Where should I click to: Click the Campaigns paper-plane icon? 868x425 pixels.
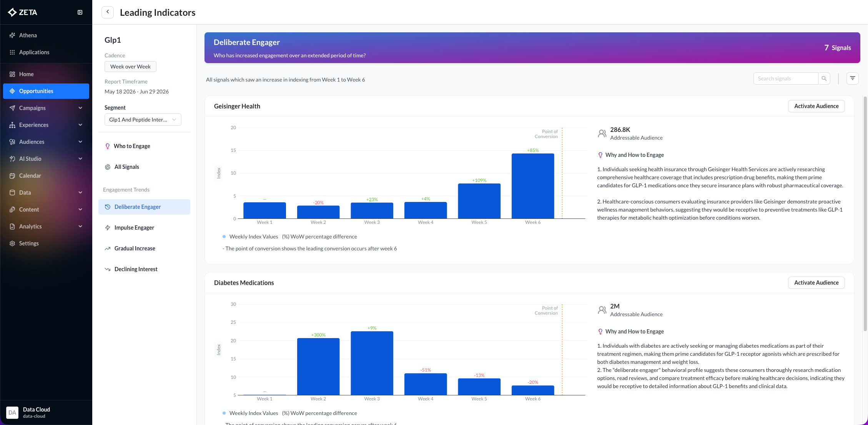pyautogui.click(x=12, y=108)
